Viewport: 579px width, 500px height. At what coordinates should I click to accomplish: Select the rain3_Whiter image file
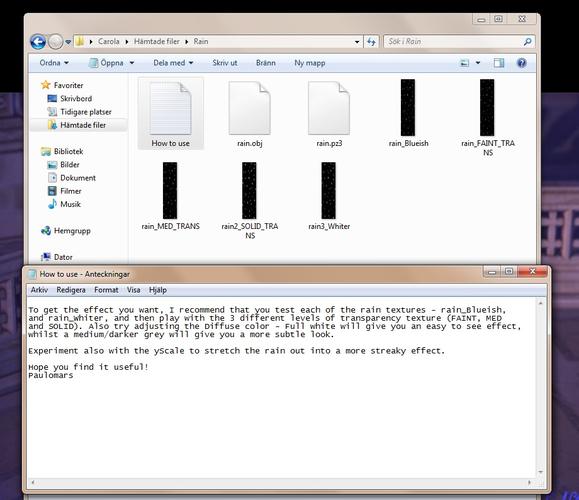pos(329,196)
